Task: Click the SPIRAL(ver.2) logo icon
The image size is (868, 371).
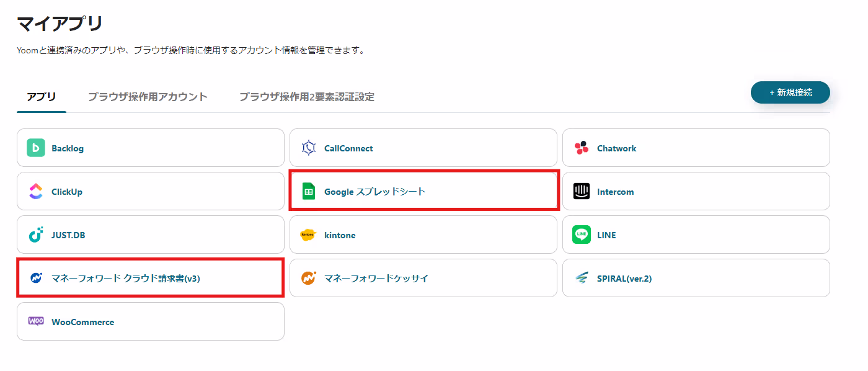Action: pos(582,279)
